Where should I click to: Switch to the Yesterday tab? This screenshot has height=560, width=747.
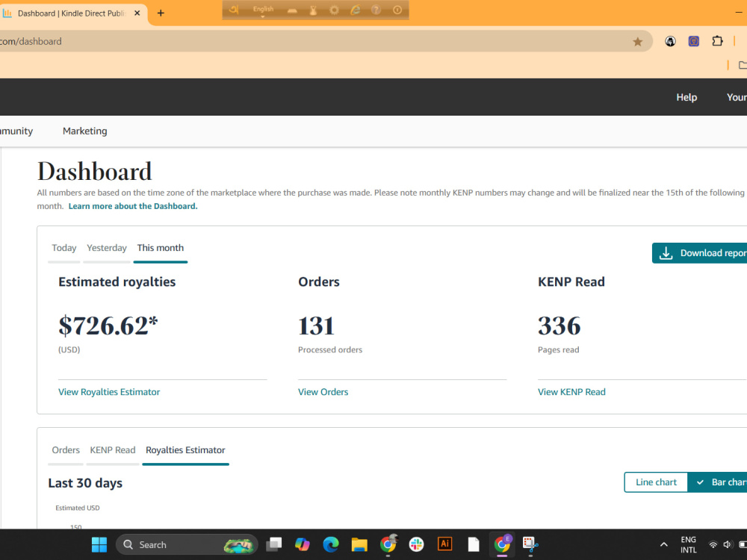click(107, 248)
